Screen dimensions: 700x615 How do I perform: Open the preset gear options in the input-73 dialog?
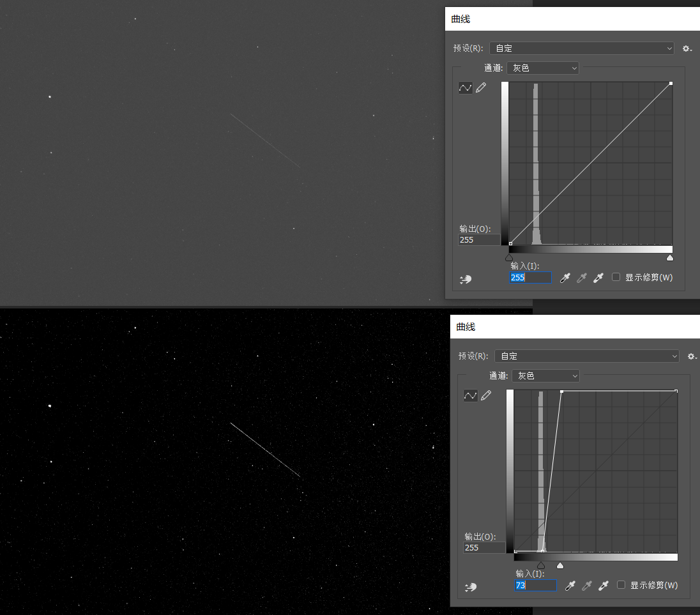692,356
